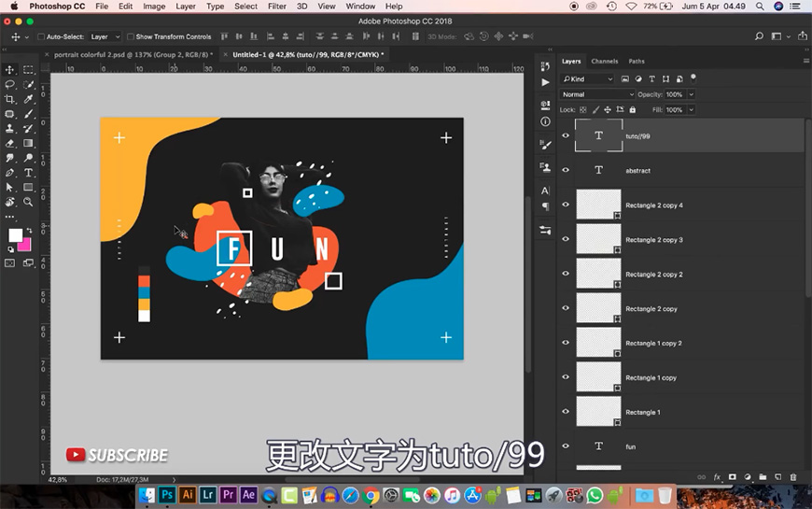
Task: Delete layer with trash icon
Action: (x=792, y=477)
